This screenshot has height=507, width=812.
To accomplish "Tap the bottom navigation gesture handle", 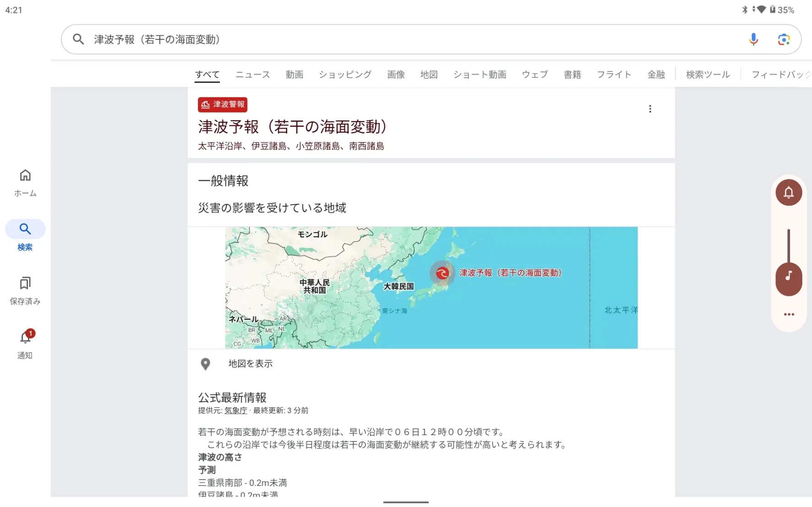I will 406,502.
